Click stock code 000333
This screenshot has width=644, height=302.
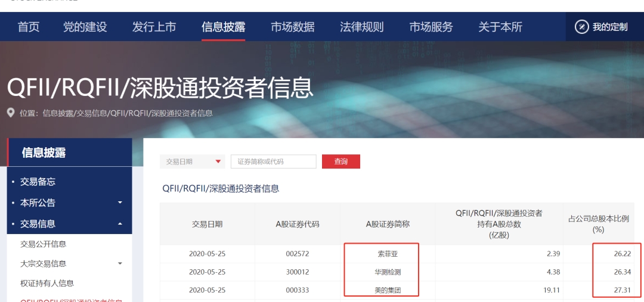coord(298,290)
